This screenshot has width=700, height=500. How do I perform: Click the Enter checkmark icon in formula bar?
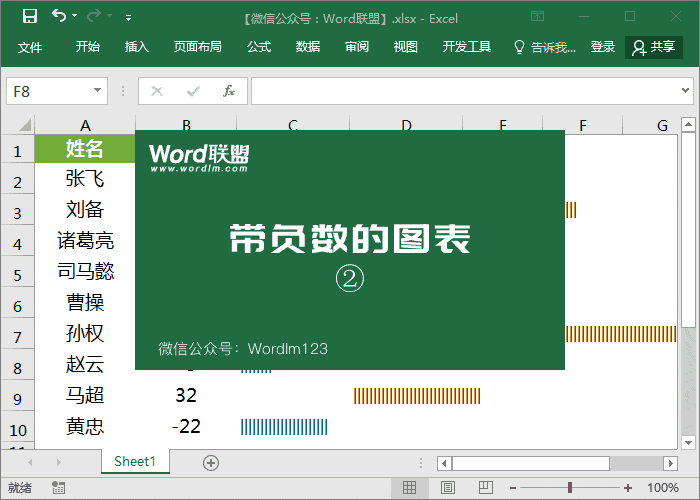pyautogui.click(x=193, y=92)
